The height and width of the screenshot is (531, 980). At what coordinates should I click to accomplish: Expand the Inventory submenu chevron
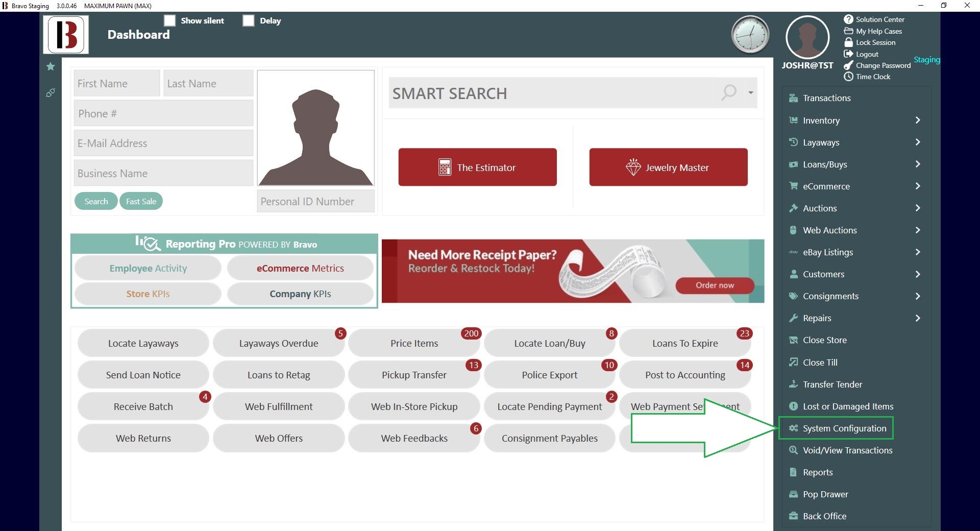click(x=918, y=120)
